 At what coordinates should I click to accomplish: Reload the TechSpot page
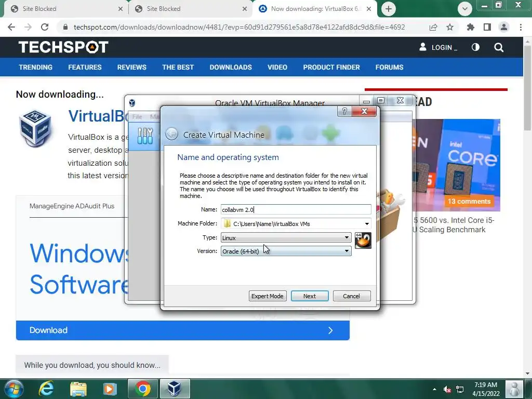tap(45, 27)
